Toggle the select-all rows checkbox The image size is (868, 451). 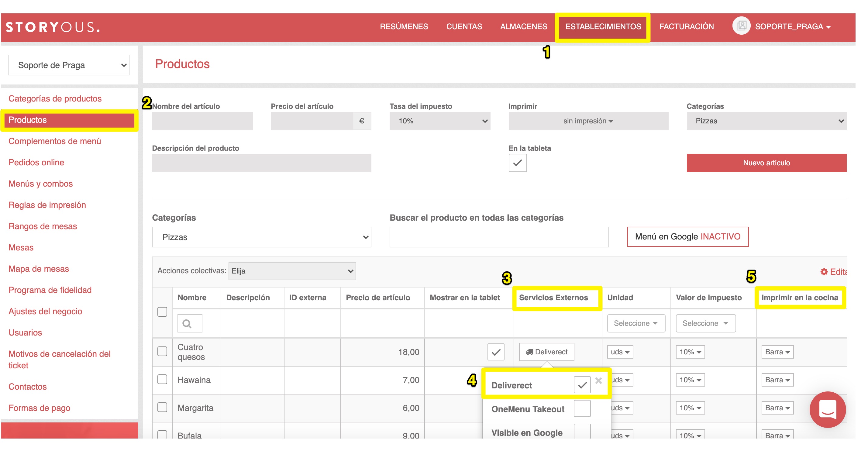point(162,312)
